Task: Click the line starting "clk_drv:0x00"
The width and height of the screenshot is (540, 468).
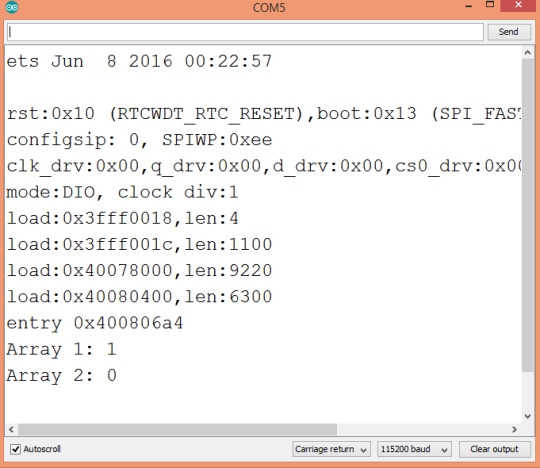Action: point(264,166)
